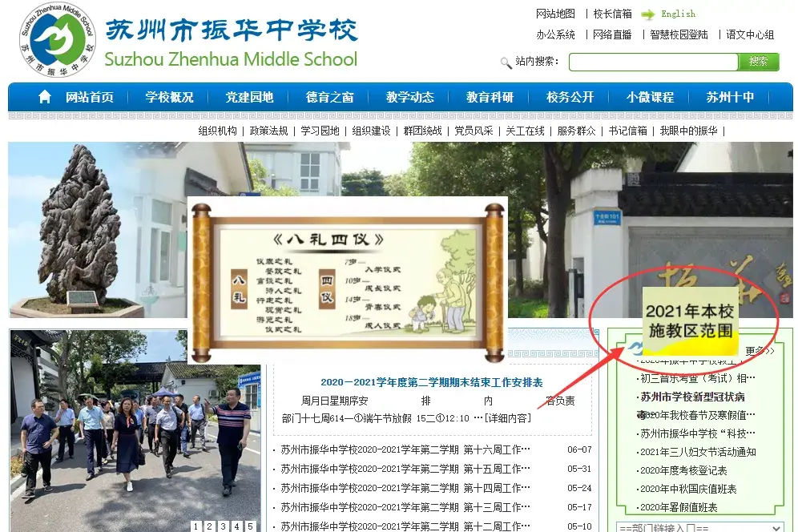Focus the site search input field
This screenshot has height=532, width=798.
(654, 62)
